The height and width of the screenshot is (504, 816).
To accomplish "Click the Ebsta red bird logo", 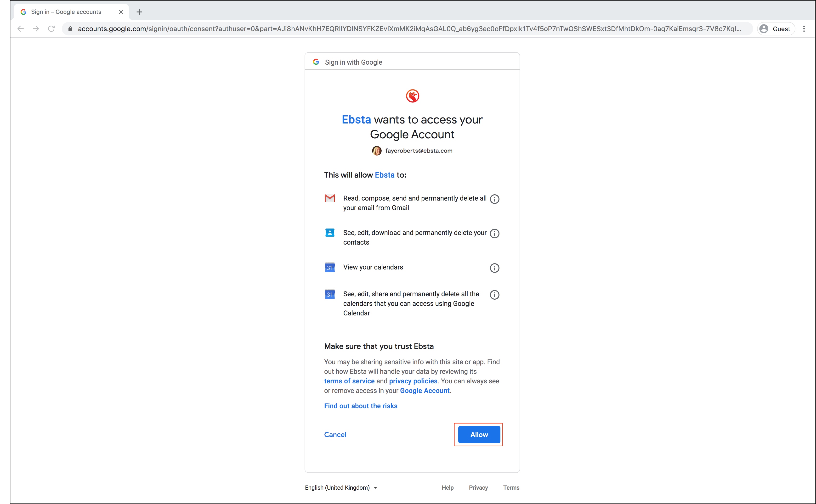I will 412,96.
